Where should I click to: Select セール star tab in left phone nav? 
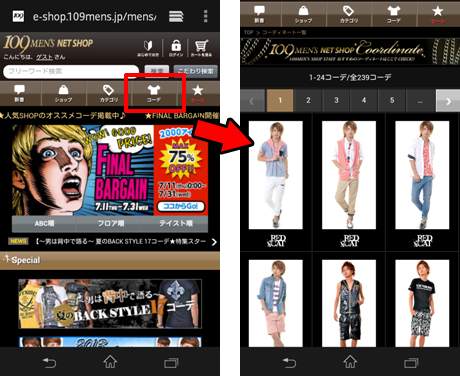pos(198,93)
